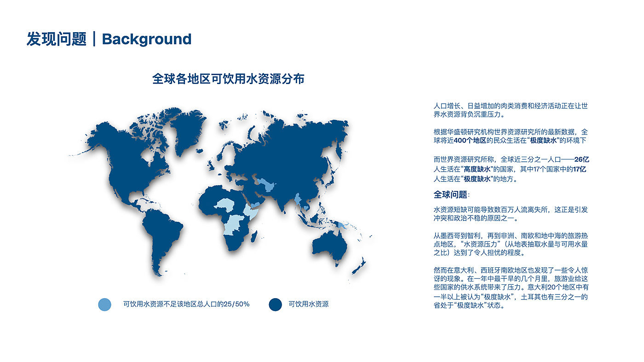
Task: Click the paragraph starting "水资源短缺可能导致"
Action: 511,214
